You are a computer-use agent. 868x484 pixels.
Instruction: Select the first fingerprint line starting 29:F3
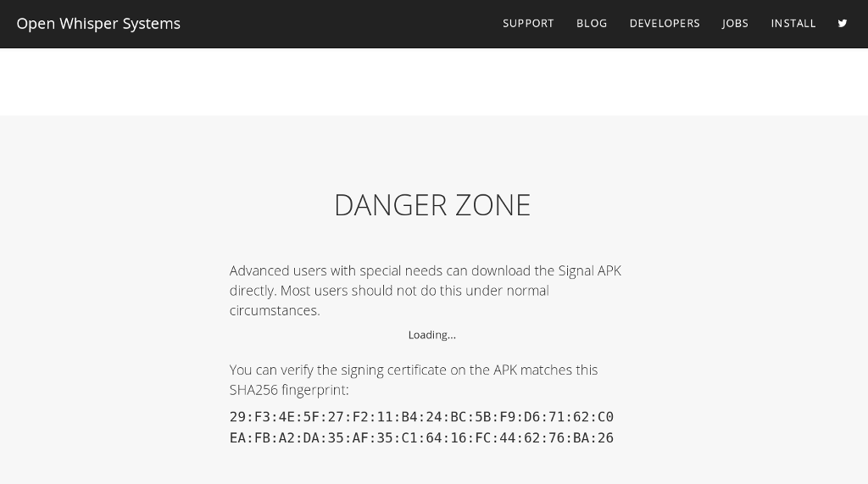[x=422, y=416]
